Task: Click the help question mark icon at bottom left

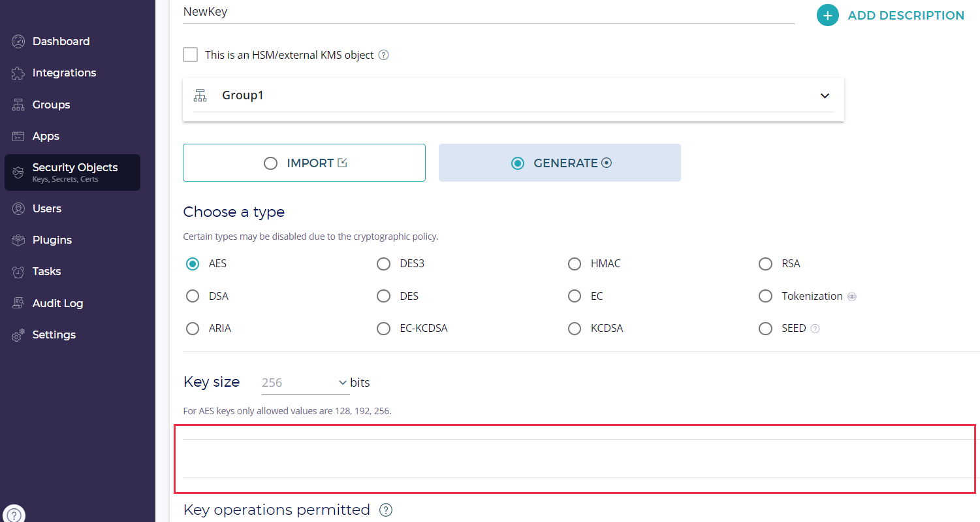Action: click(14, 515)
